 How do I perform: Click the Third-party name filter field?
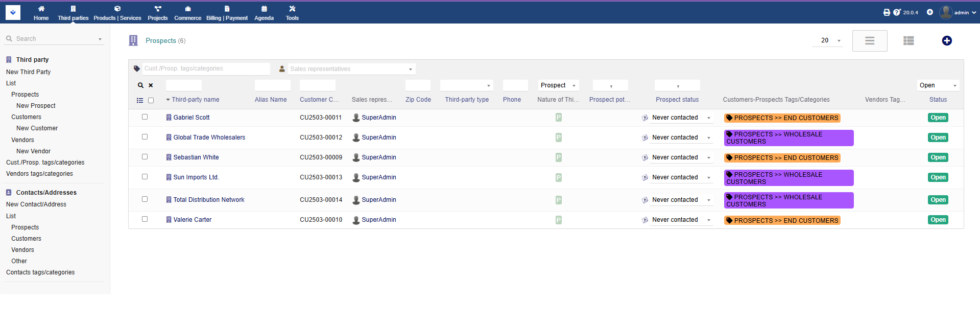pyautogui.click(x=183, y=85)
